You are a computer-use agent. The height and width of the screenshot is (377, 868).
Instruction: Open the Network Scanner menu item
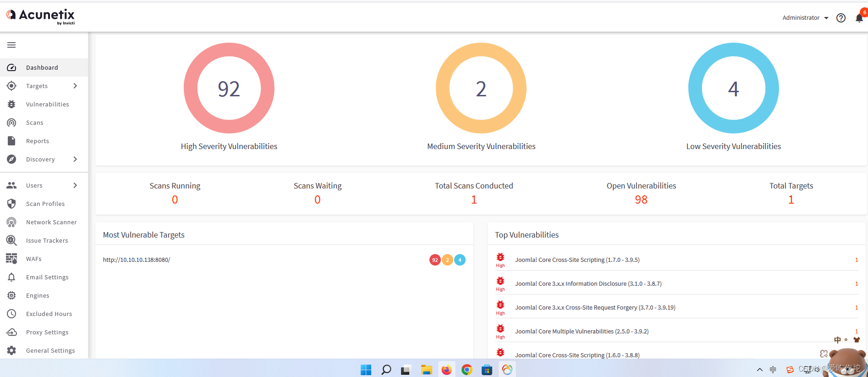pos(44,222)
